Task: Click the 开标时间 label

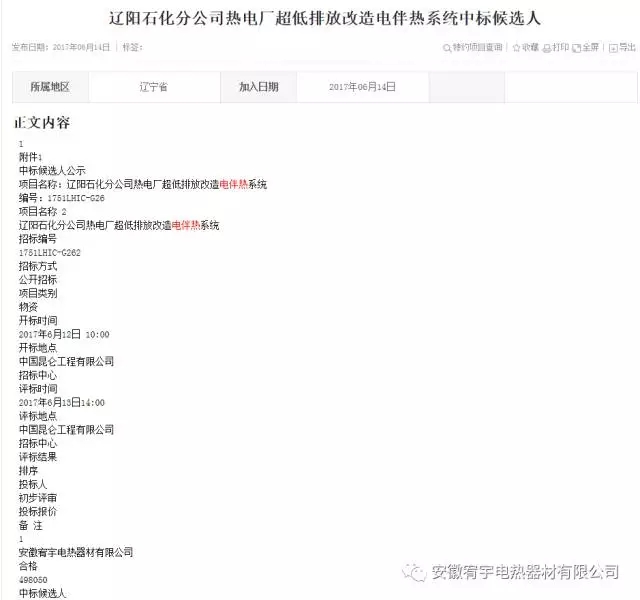Action: pyautogui.click(x=38, y=320)
